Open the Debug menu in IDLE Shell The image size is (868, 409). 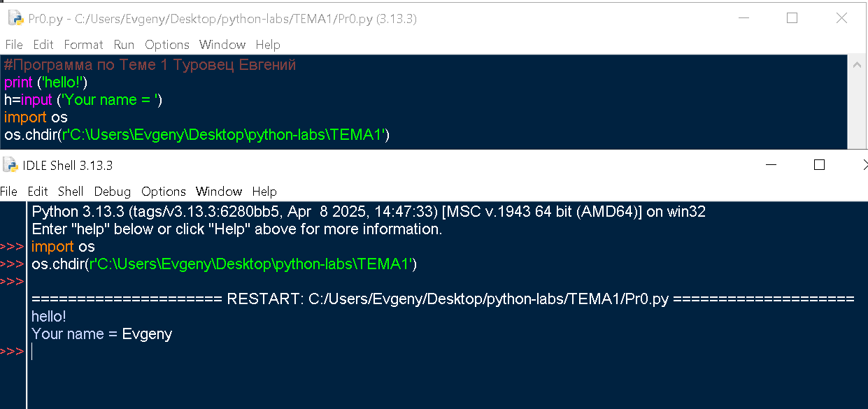[x=113, y=192]
